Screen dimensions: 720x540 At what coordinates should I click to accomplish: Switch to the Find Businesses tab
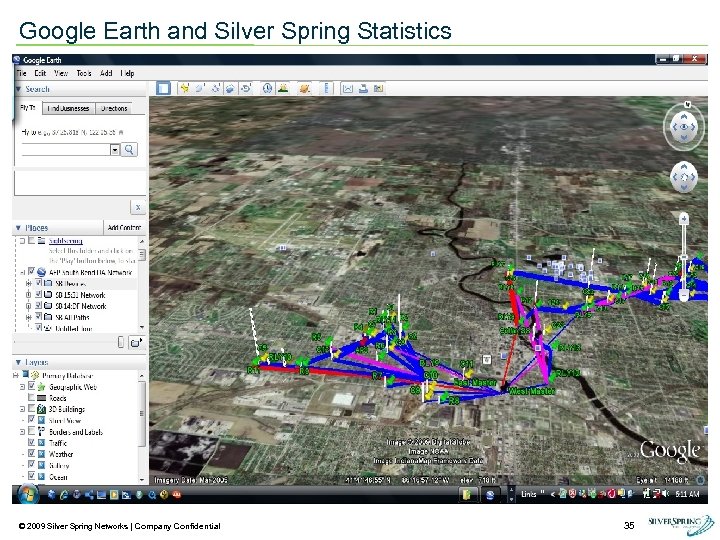[68, 108]
